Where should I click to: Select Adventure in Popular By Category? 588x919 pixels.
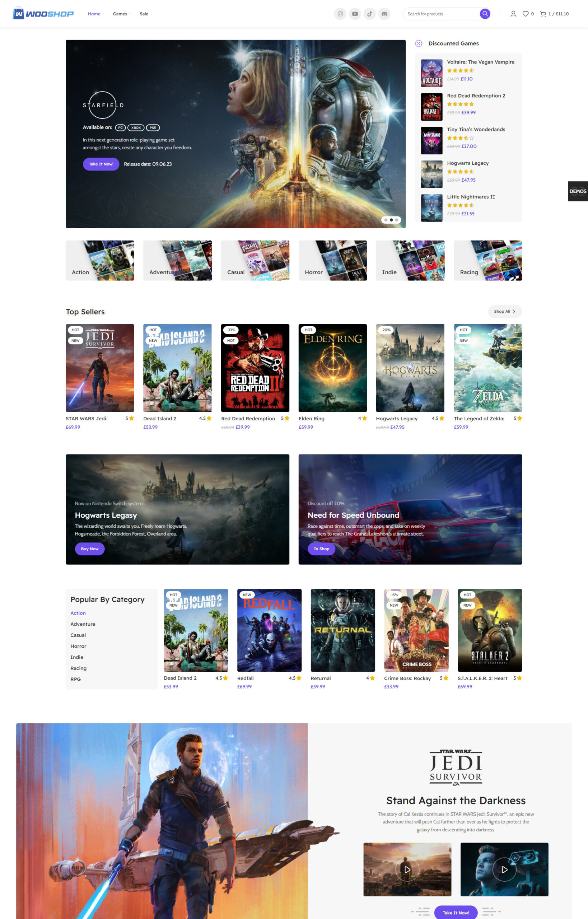[83, 624]
